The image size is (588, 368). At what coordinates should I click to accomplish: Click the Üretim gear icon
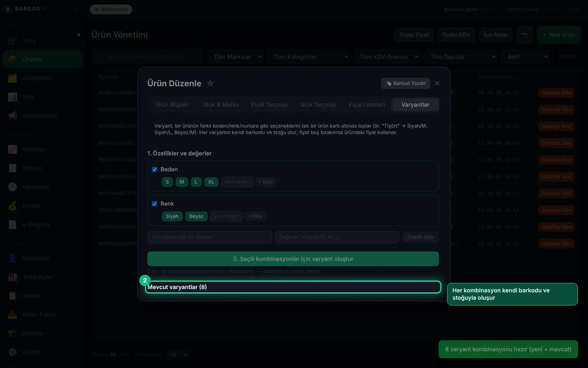pos(12,352)
